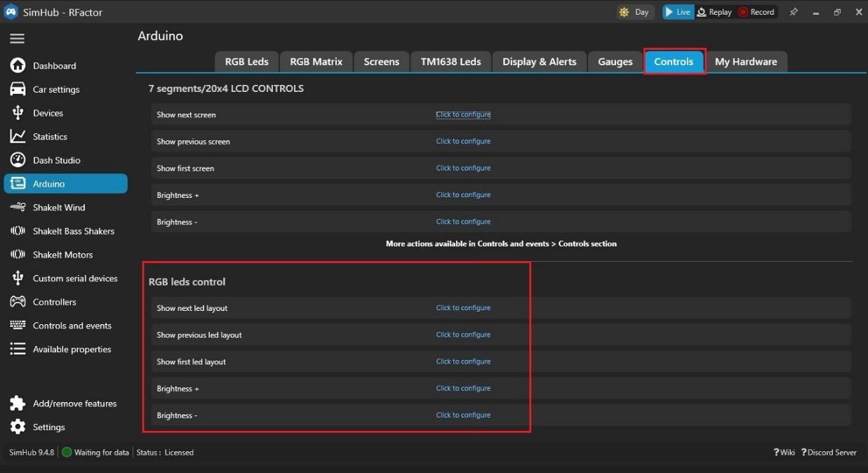This screenshot has height=473, width=868.
Task: Switch to Live mode
Action: pos(678,12)
